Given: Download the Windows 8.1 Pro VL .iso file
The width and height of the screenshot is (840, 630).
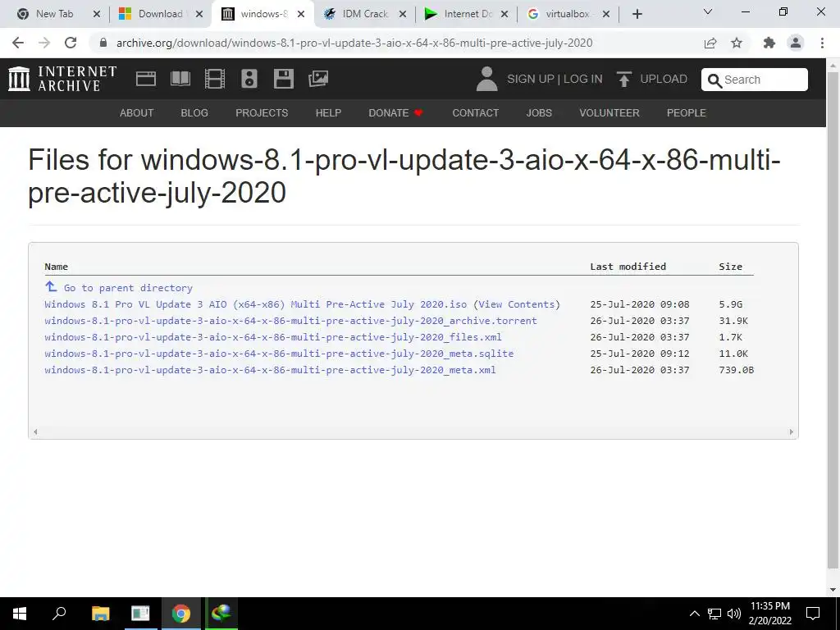Looking at the screenshot, I should click(256, 304).
